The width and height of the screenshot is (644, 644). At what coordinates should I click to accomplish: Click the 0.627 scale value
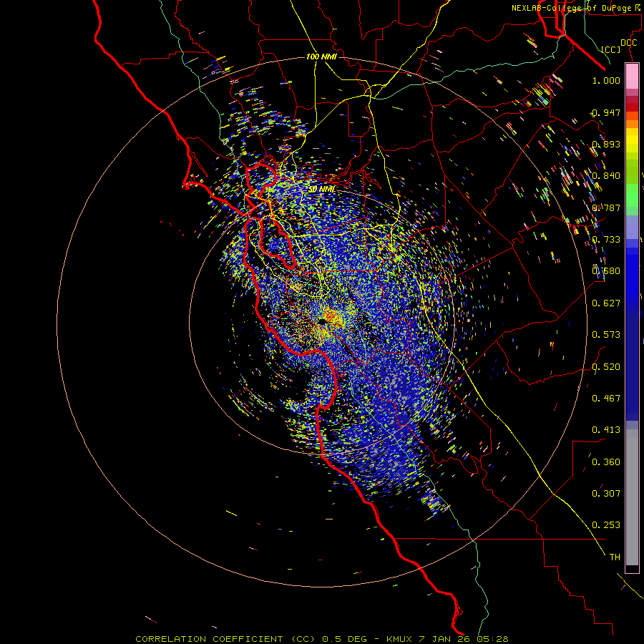606,303
